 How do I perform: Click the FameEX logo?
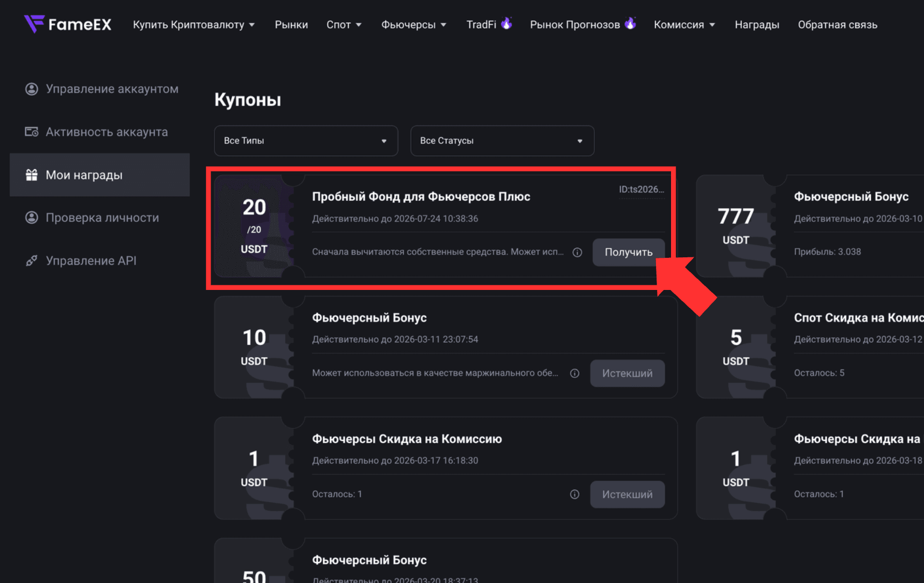tap(67, 24)
